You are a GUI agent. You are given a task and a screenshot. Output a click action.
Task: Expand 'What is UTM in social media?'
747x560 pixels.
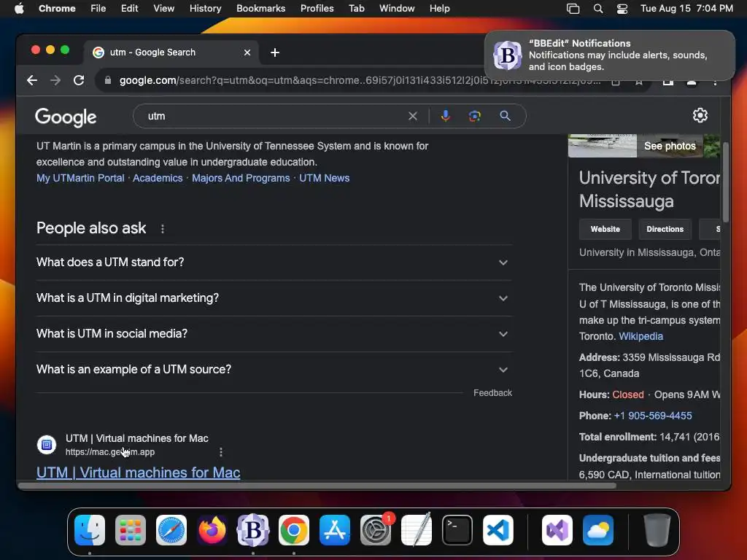(274, 334)
